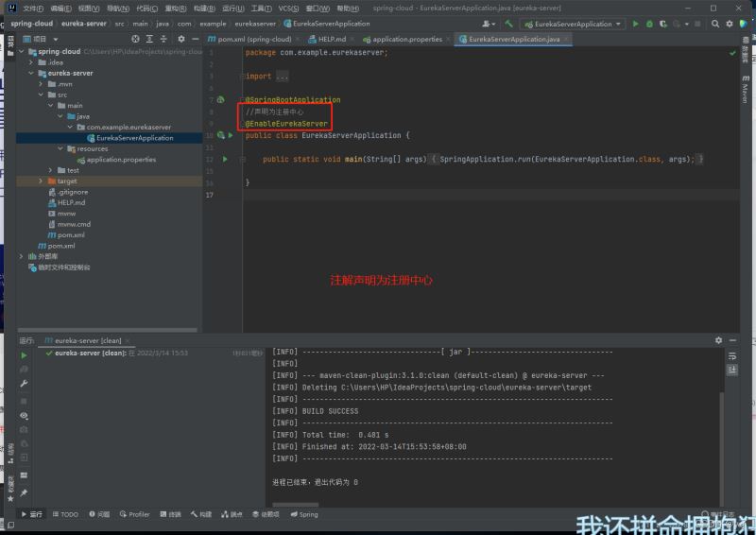This screenshot has height=535, width=756.
Task: Open the VCS menu in menu bar
Action: (287, 8)
